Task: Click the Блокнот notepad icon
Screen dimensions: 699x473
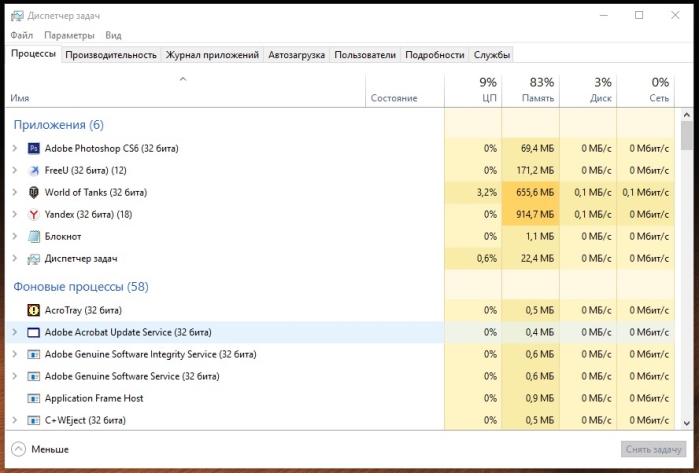Action: tap(33, 236)
